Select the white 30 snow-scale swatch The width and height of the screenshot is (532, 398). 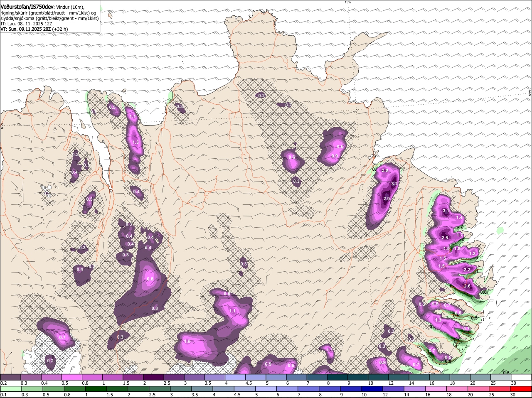pyautogui.click(x=522, y=377)
